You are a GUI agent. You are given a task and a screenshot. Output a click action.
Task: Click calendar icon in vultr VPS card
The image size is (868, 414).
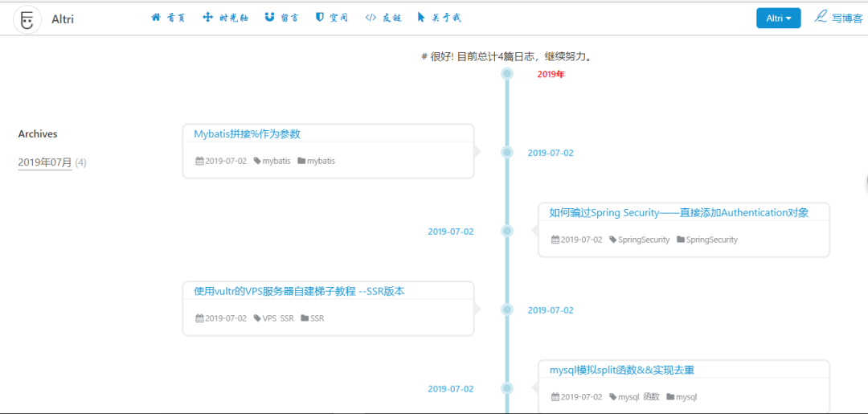click(200, 318)
